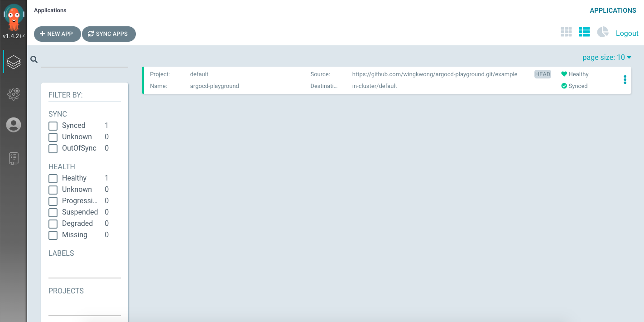Open the three-dot menu for argocd-playground
This screenshot has width=644, height=322.
pos(625,80)
